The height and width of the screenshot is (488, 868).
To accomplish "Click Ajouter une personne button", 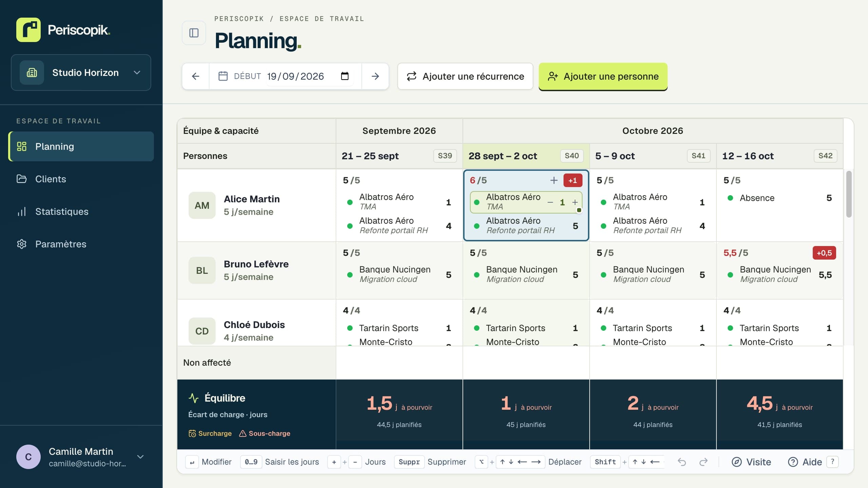I will tap(603, 76).
